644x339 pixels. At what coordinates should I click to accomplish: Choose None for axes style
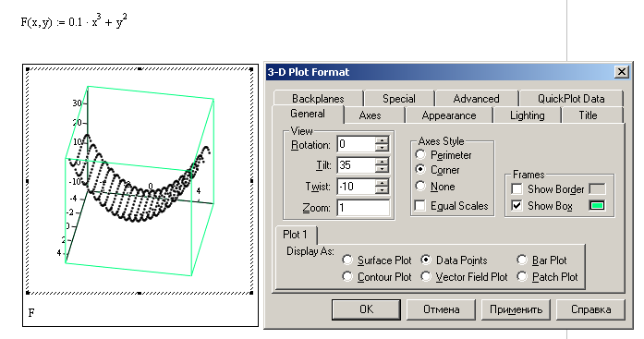[x=420, y=186]
